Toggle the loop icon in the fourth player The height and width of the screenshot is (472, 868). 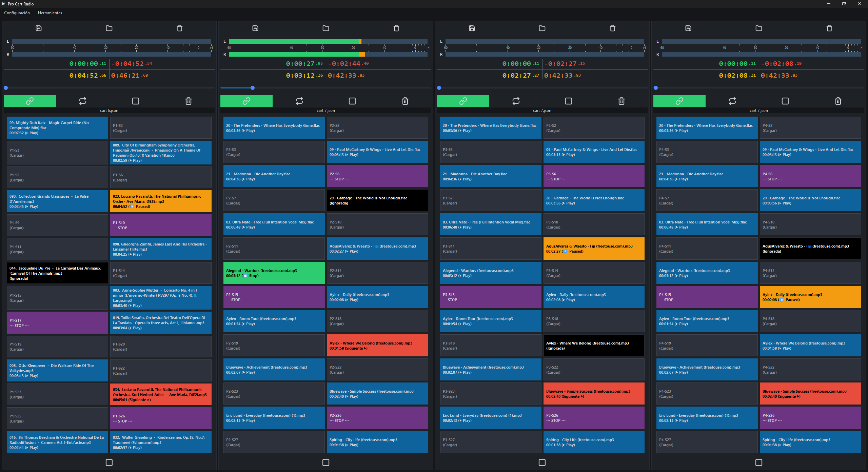point(732,101)
